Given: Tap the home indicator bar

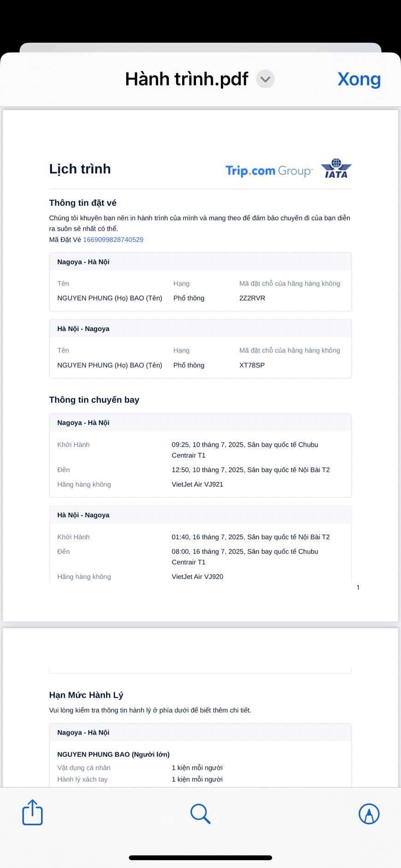Looking at the screenshot, I should [x=200, y=858].
